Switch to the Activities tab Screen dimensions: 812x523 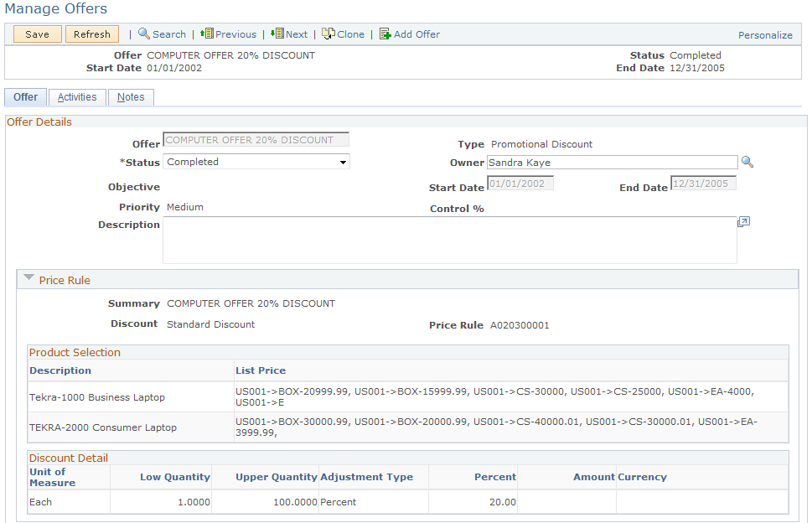(76, 96)
